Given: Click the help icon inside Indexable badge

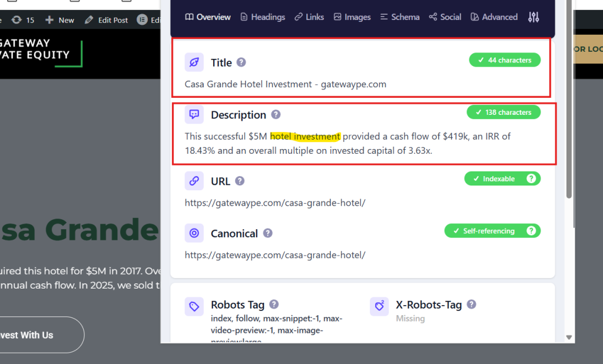Looking at the screenshot, I should 531,178.
